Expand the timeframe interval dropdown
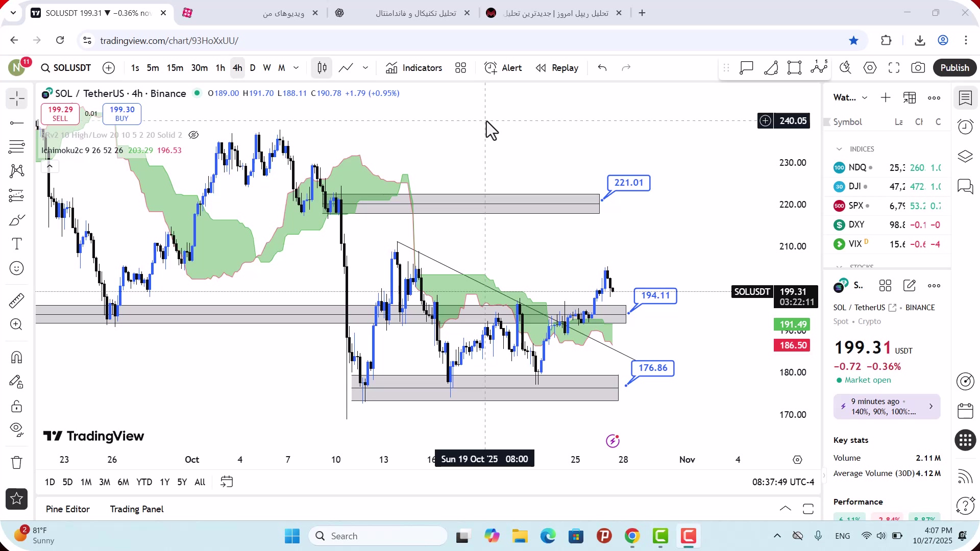 (x=296, y=68)
